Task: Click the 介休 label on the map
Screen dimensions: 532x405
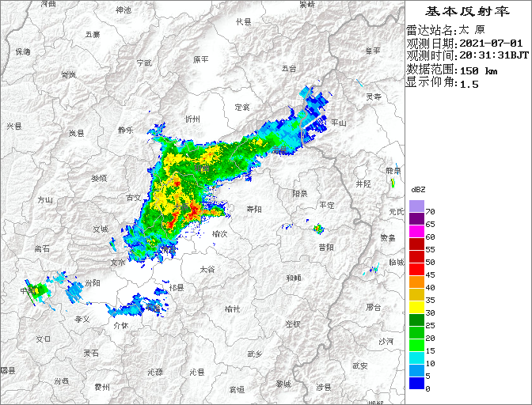Action: [x=120, y=325]
